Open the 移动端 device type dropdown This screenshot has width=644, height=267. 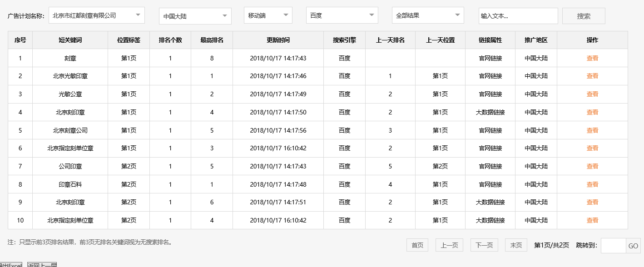click(268, 15)
